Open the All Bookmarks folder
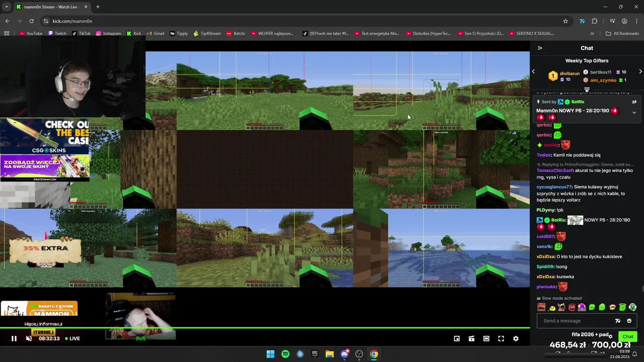644x362 pixels. click(x=622, y=34)
